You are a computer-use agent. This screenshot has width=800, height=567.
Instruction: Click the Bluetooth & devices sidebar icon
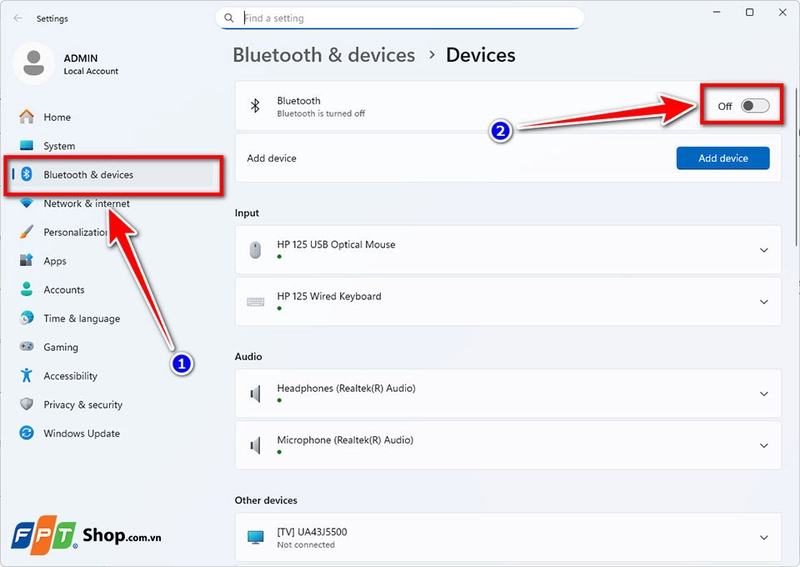click(27, 174)
